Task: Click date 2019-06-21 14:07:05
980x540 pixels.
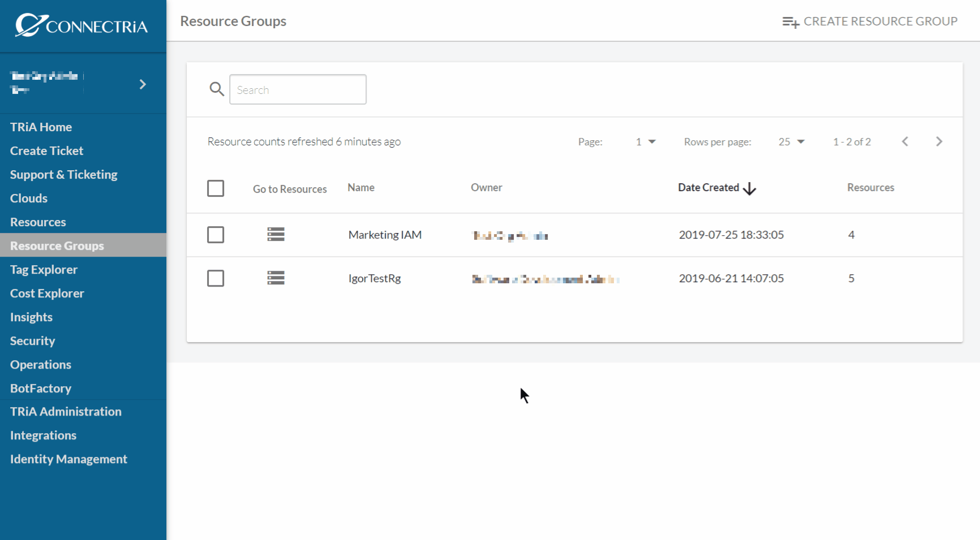Action: (x=731, y=278)
